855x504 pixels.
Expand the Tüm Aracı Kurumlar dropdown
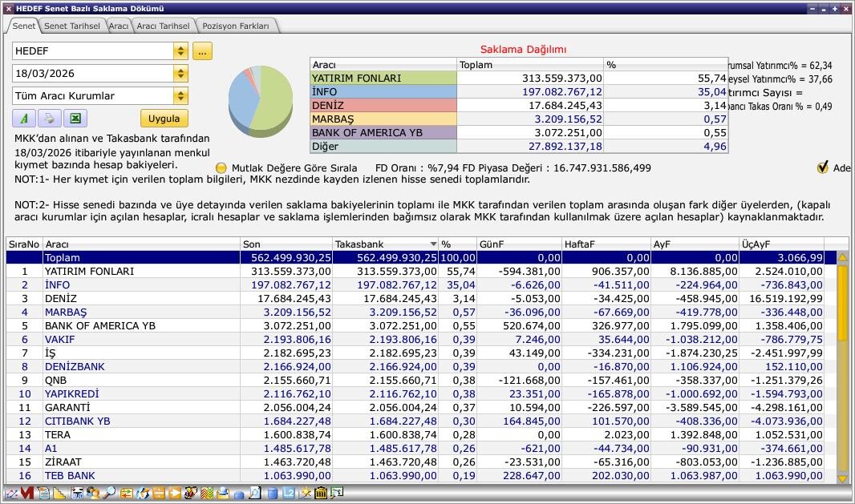pyautogui.click(x=180, y=96)
